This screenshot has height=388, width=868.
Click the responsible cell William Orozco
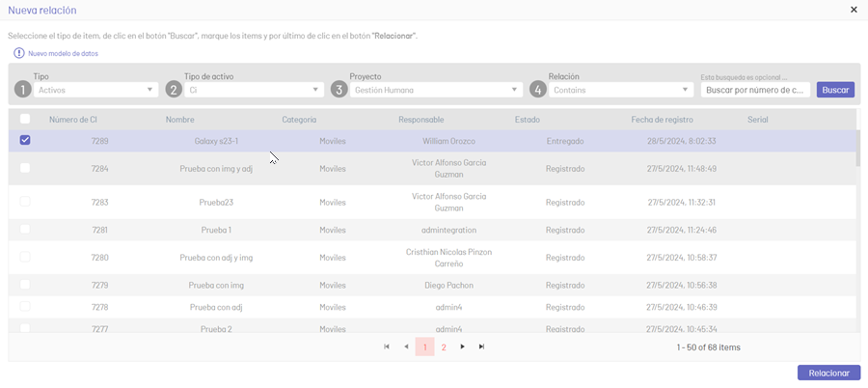tap(448, 141)
